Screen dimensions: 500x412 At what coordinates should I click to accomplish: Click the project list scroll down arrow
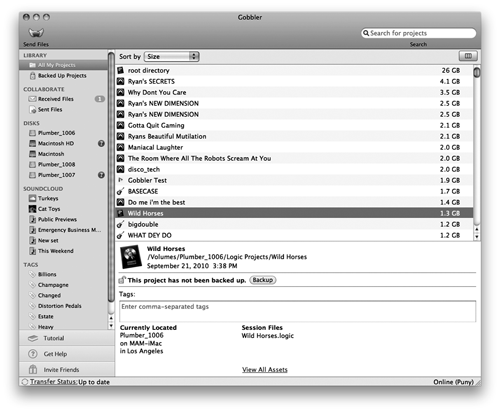[x=477, y=236]
